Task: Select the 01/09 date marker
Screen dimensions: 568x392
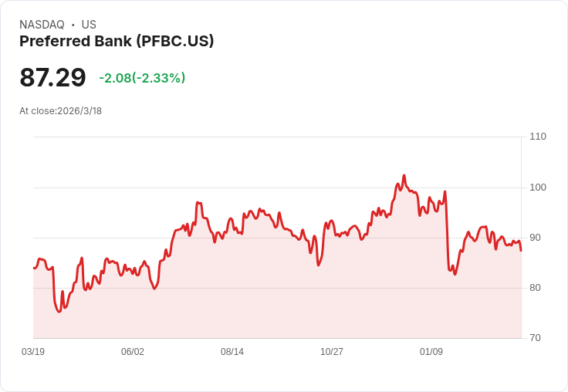Action: click(431, 352)
